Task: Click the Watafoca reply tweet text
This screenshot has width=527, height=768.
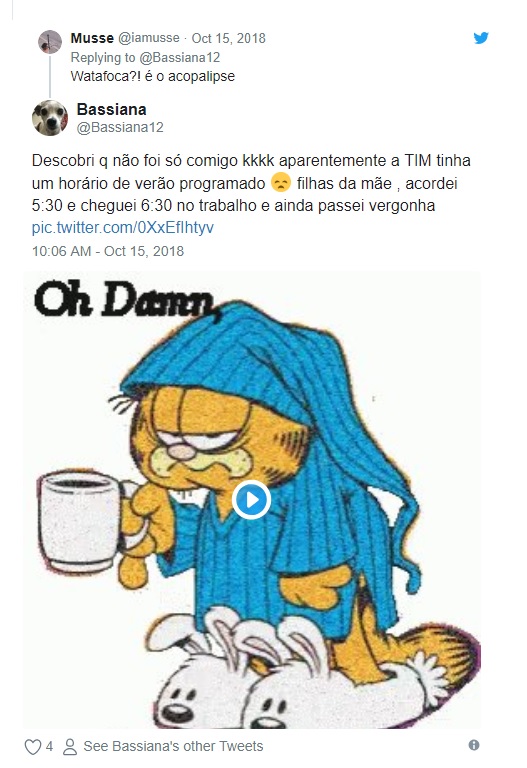Action: [x=153, y=76]
